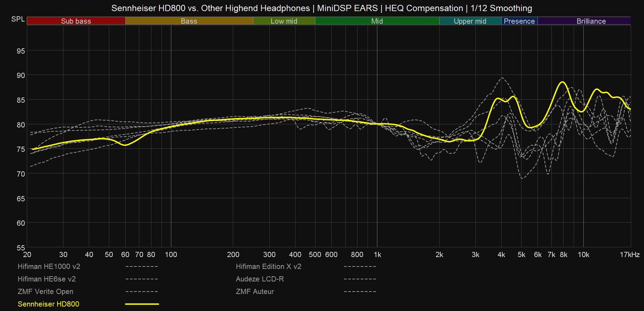Select ZMF Verite Open legend entry

(45, 291)
